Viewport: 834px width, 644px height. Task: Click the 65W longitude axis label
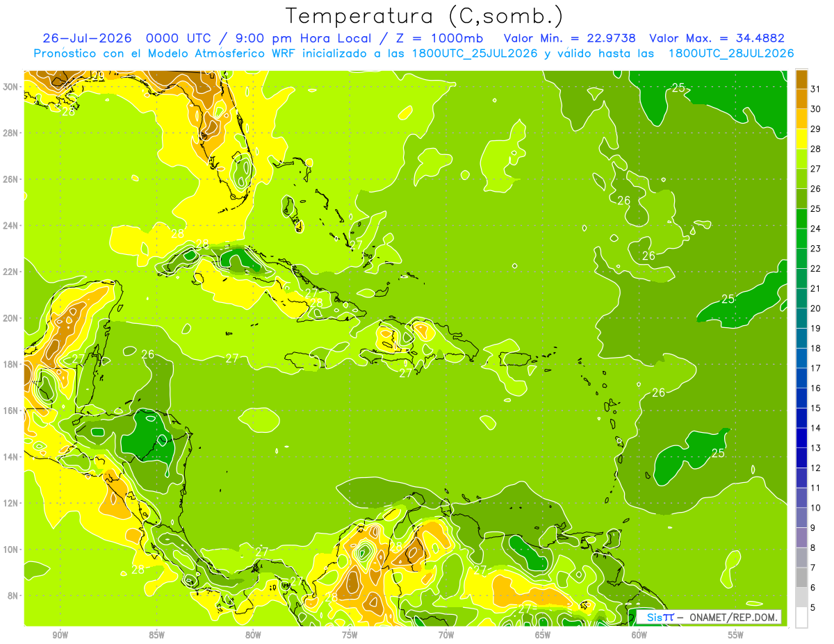[x=543, y=635]
